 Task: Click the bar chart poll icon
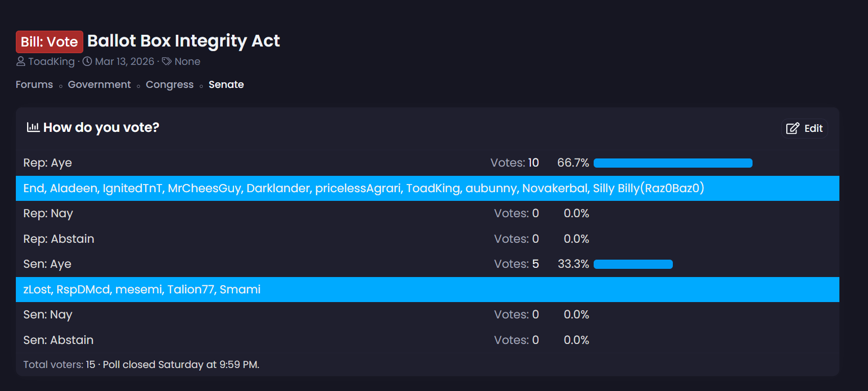33,127
